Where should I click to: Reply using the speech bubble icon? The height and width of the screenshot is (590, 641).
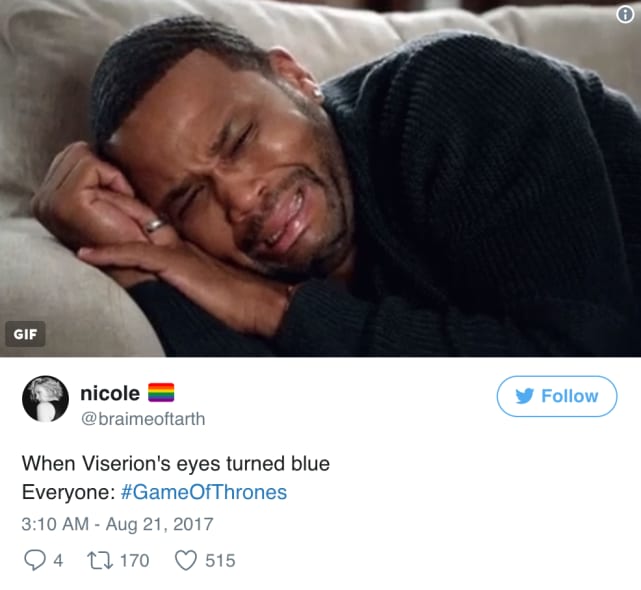[34, 560]
